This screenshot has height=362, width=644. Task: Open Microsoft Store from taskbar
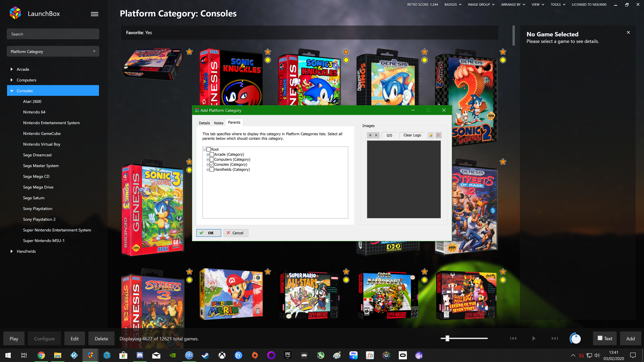[x=123, y=355]
